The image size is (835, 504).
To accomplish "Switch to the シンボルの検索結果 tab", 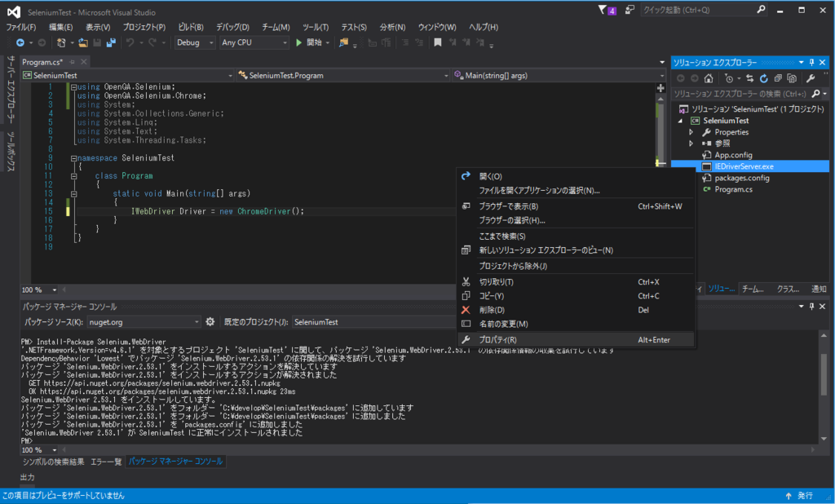I will 53,462.
